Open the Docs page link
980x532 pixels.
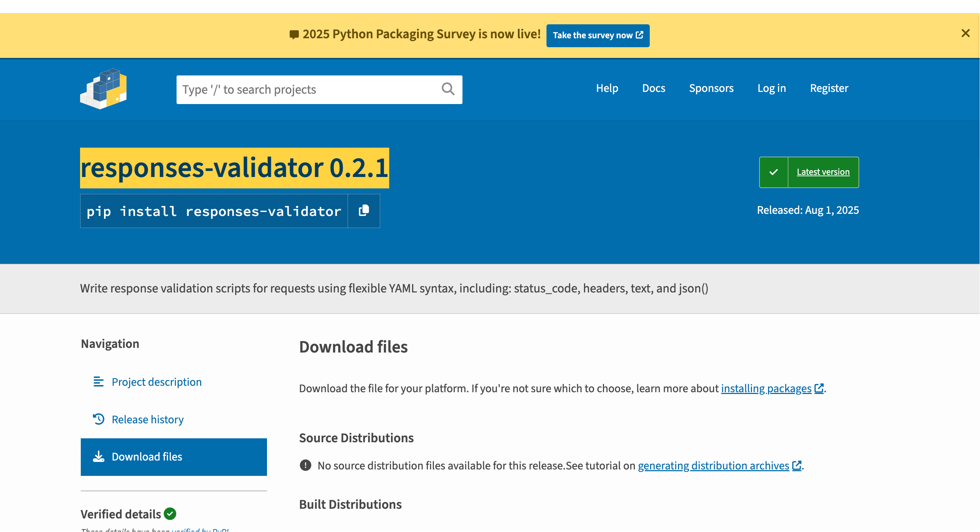coord(653,88)
